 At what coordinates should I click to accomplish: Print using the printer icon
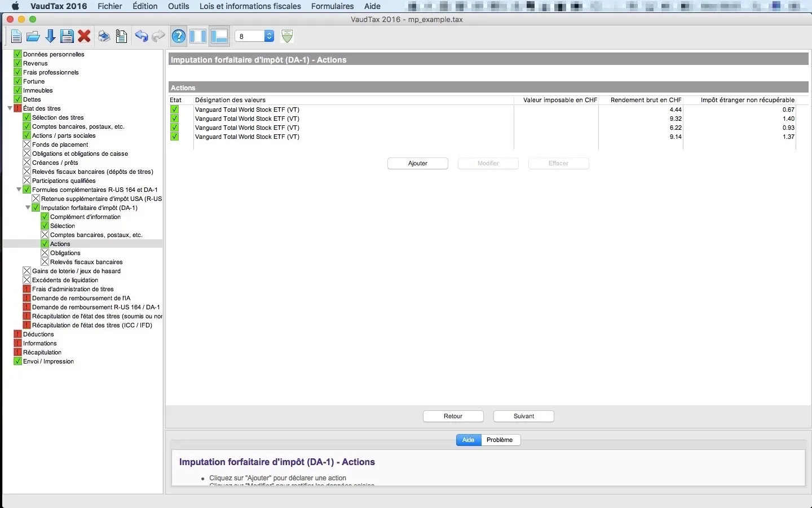pyautogui.click(x=104, y=37)
